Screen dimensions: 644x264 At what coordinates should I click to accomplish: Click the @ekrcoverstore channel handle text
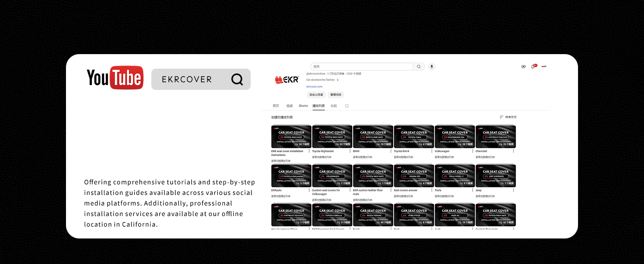click(315, 73)
